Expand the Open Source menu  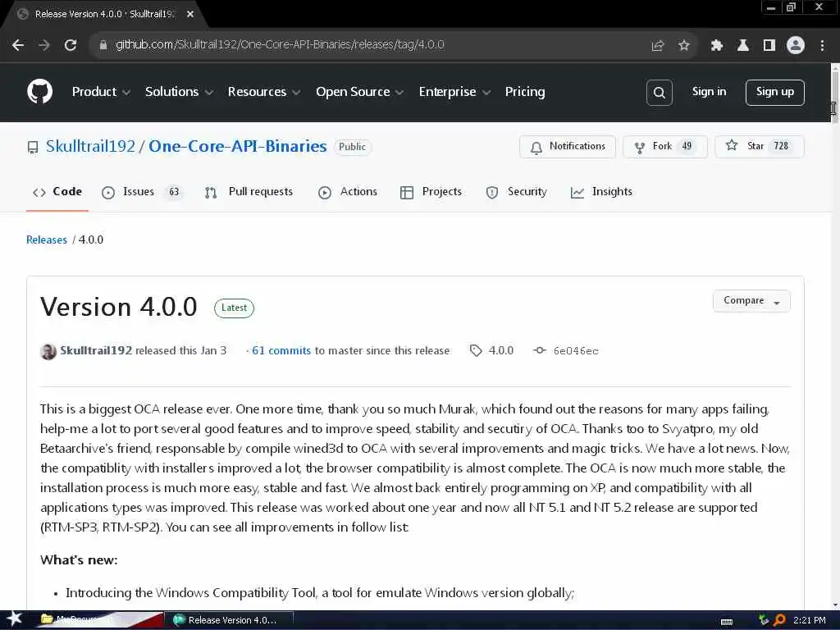click(x=359, y=92)
